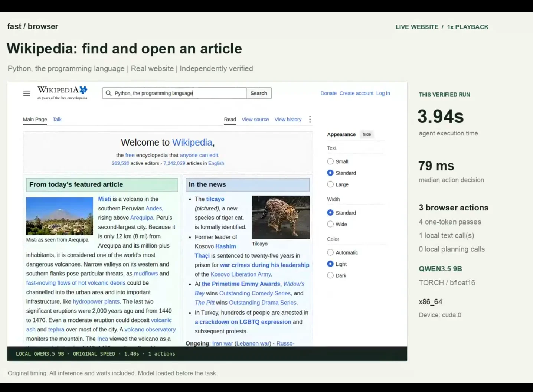
Task: Open the hydropower plants link
Action: tap(96, 301)
